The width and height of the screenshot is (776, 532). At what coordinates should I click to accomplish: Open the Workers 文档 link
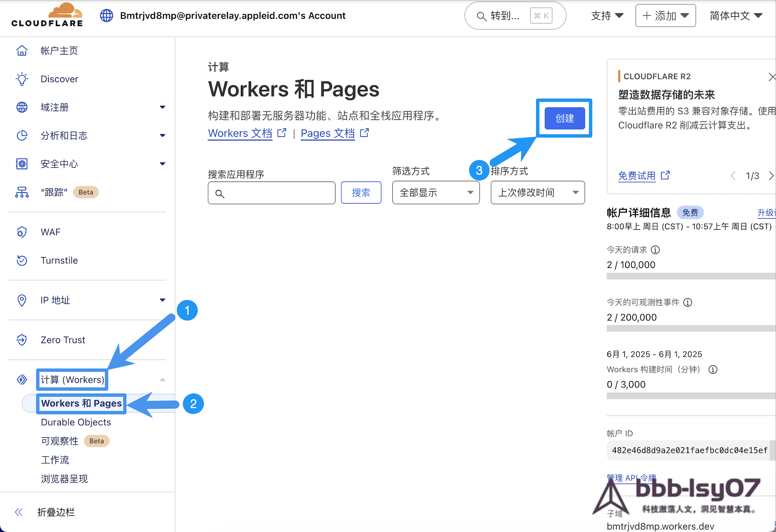(x=240, y=133)
